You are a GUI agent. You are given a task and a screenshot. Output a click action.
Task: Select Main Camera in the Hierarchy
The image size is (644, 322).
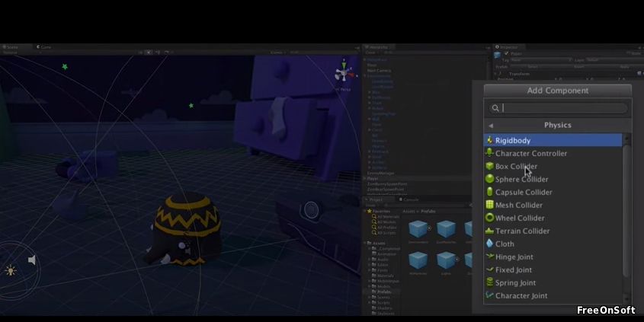(379, 71)
